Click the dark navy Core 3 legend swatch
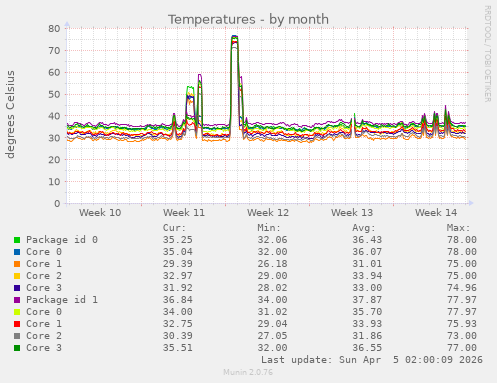The width and height of the screenshot is (497, 383). tap(17, 288)
